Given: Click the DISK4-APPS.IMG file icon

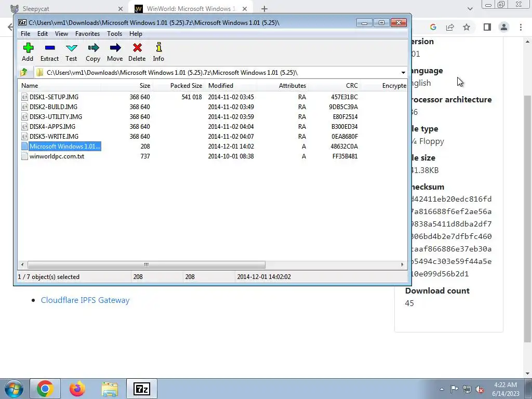Looking at the screenshot, I should click(x=24, y=126).
